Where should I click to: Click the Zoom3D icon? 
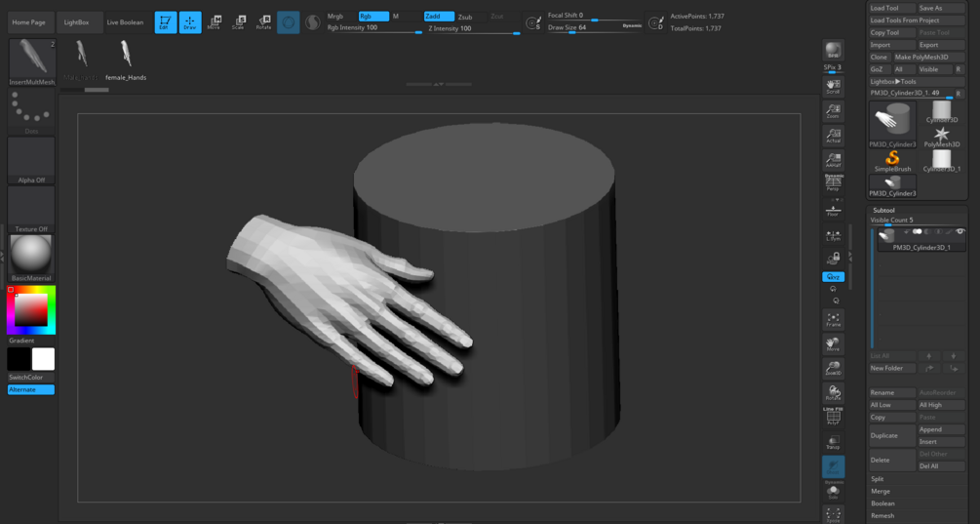pyautogui.click(x=833, y=368)
